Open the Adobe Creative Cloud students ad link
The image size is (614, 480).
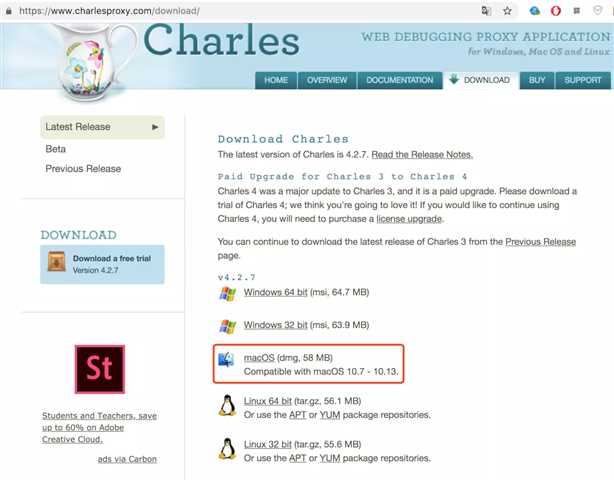click(x=99, y=428)
